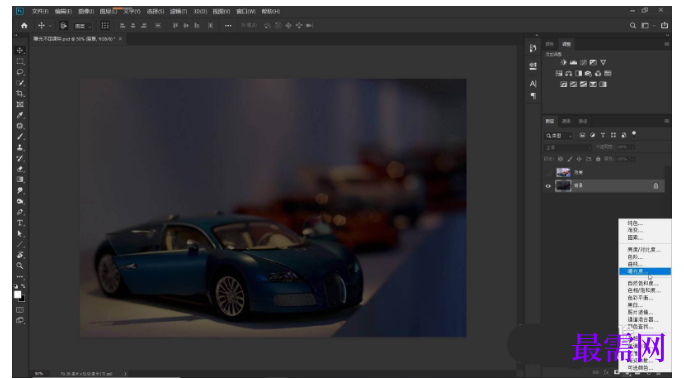Choose the highlighted 曝光度... menu entry
The height and width of the screenshot is (379, 684).
coord(645,272)
